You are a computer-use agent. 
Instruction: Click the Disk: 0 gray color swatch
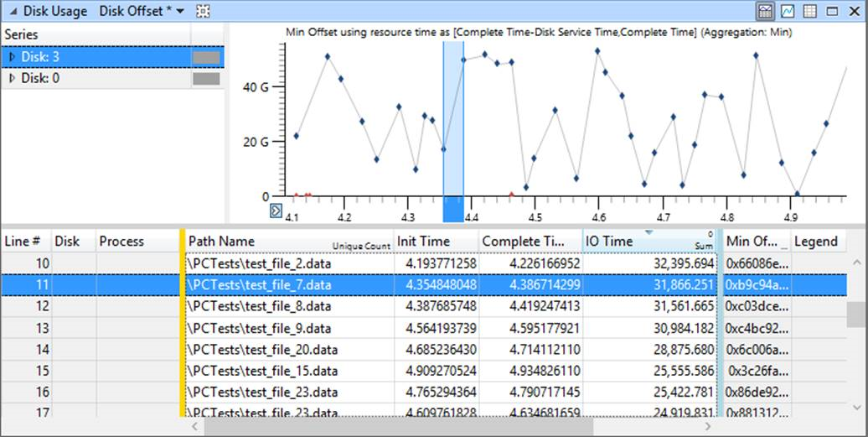(x=206, y=79)
